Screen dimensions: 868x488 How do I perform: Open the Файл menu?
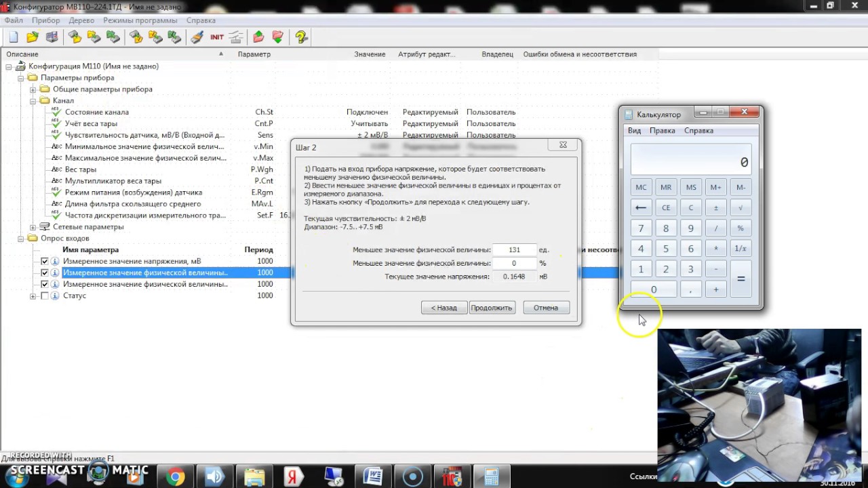(14, 20)
